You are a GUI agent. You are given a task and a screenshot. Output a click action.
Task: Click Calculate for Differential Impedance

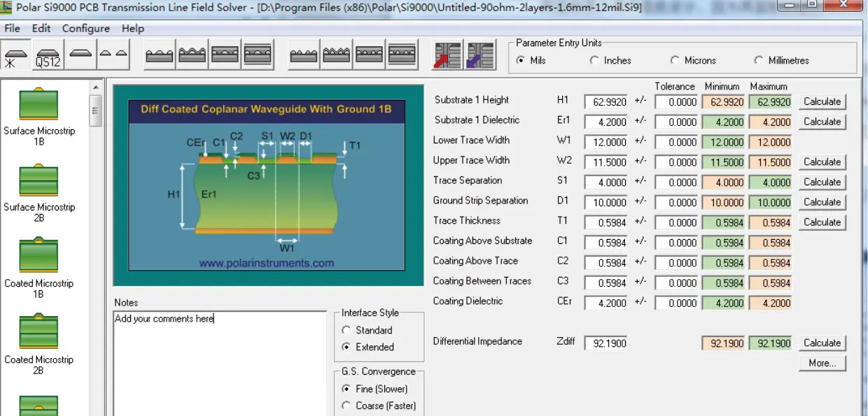click(x=822, y=343)
